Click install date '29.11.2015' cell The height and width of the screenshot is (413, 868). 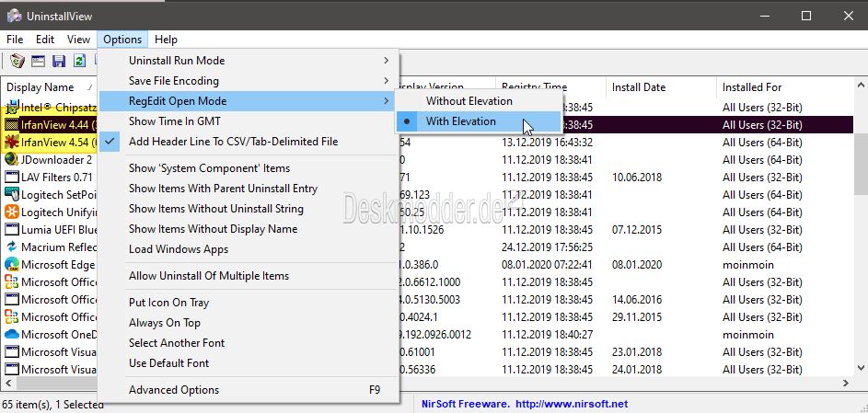tap(637, 317)
